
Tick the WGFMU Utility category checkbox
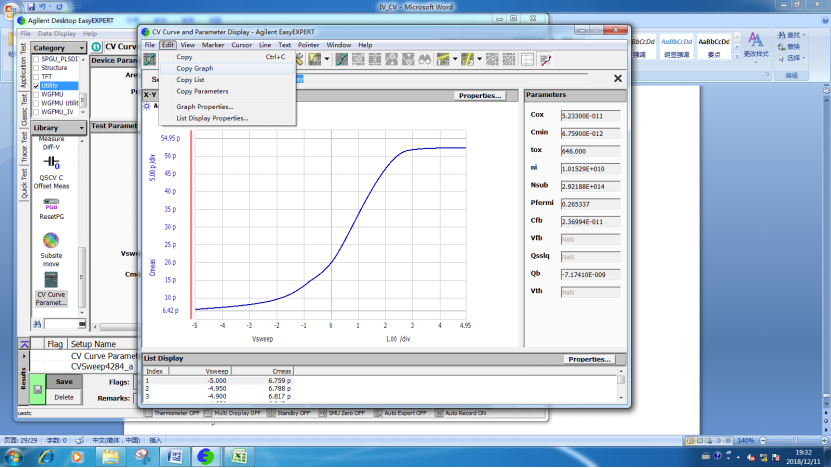point(36,103)
